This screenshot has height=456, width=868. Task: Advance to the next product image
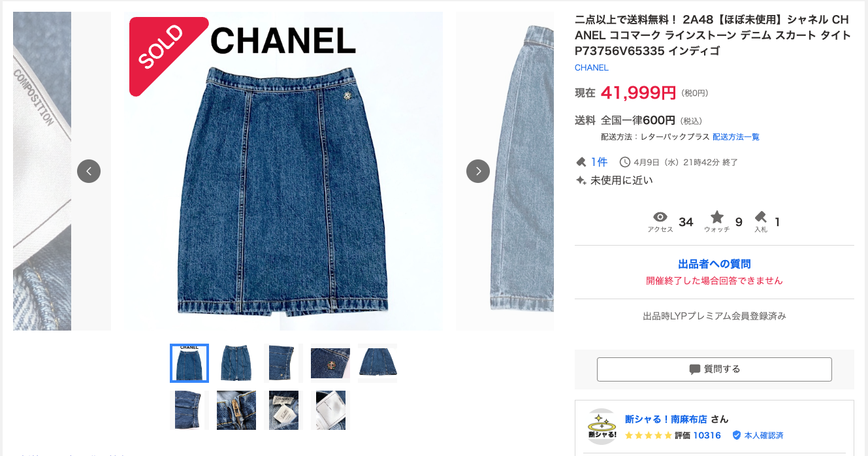point(478,171)
